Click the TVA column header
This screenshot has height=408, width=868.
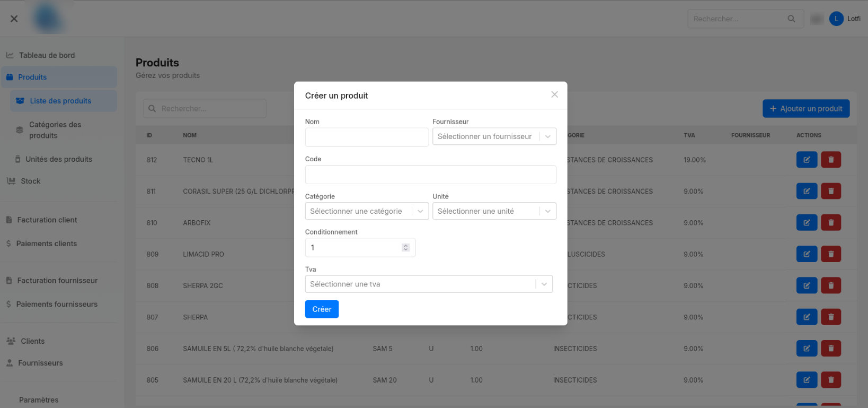point(689,135)
